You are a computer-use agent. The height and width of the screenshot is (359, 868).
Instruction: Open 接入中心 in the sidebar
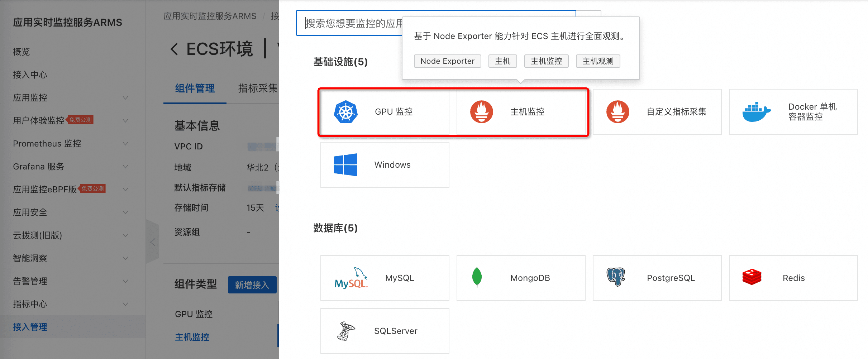[x=30, y=75]
